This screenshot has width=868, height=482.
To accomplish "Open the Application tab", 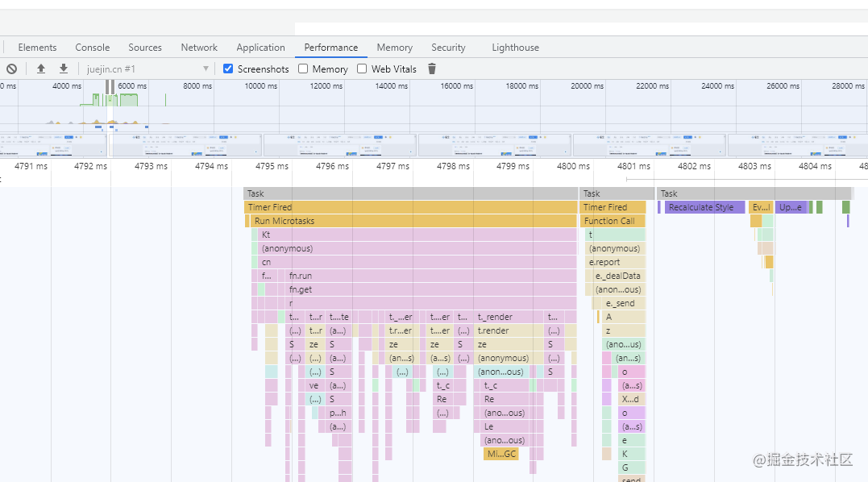I will coord(260,48).
